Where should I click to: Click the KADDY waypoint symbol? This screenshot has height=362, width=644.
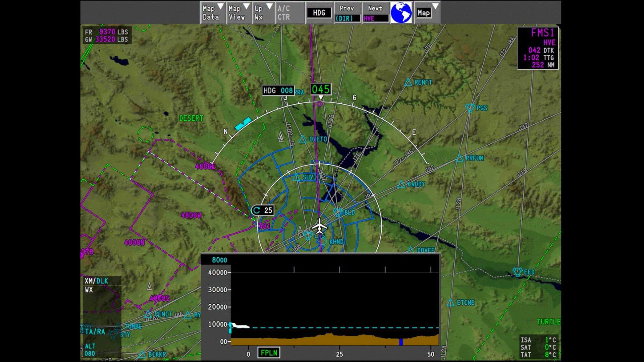[x=401, y=184]
